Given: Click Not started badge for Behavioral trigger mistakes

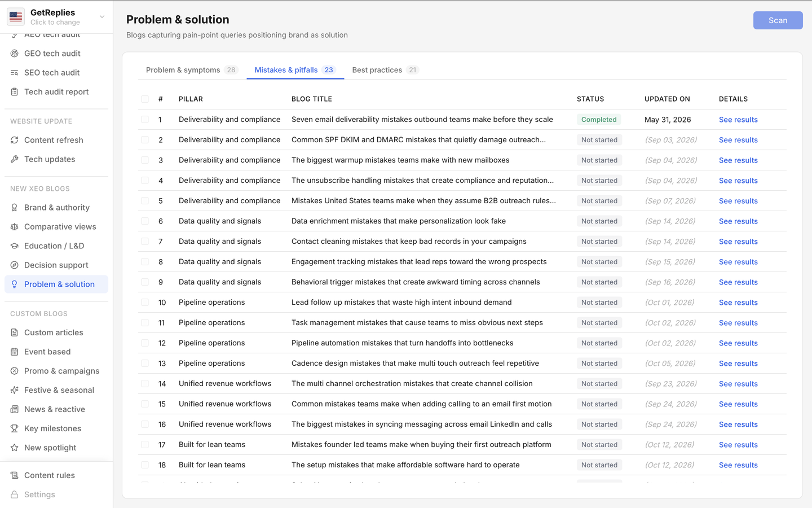Looking at the screenshot, I should click(x=599, y=282).
